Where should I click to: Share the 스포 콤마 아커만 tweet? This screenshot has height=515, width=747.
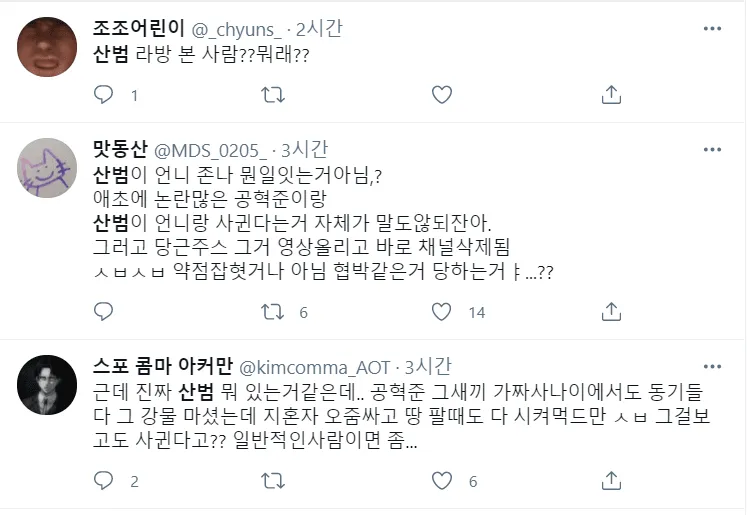612,481
